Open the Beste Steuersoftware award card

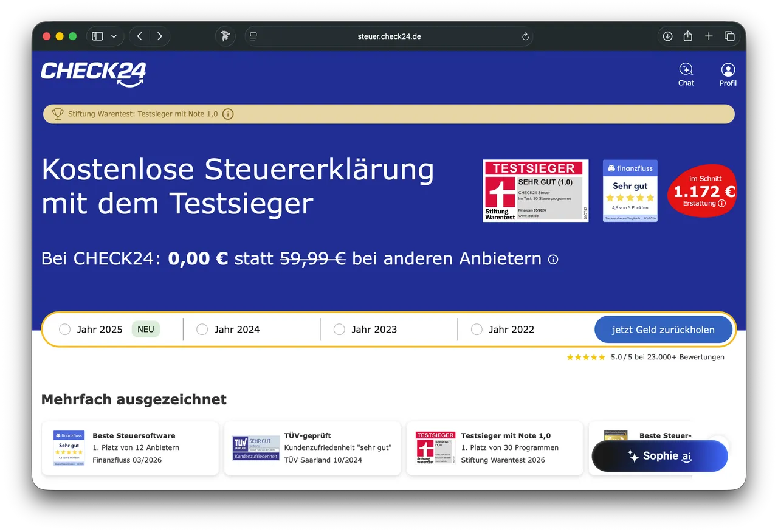pyautogui.click(x=130, y=448)
